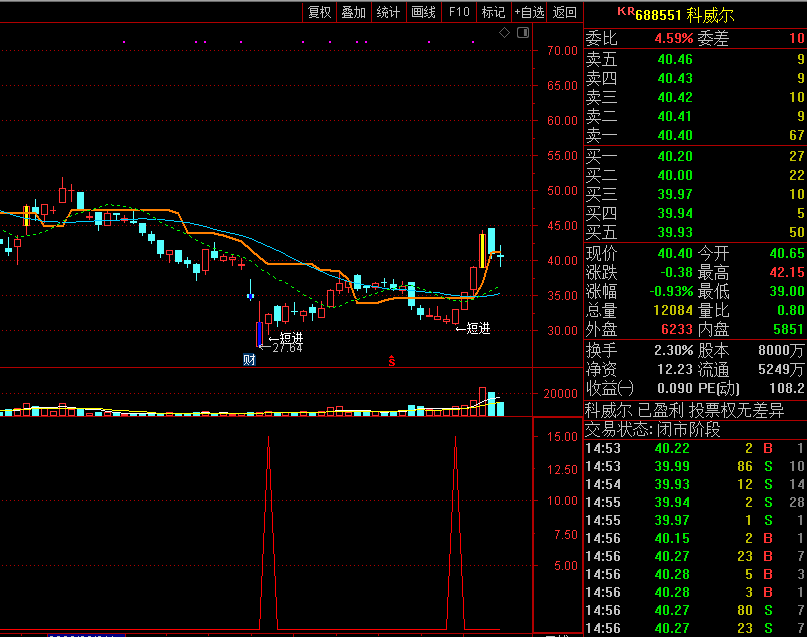Click 最高 value 42.15
The height and width of the screenshot is (637, 807).
click(x=787, y=272)
